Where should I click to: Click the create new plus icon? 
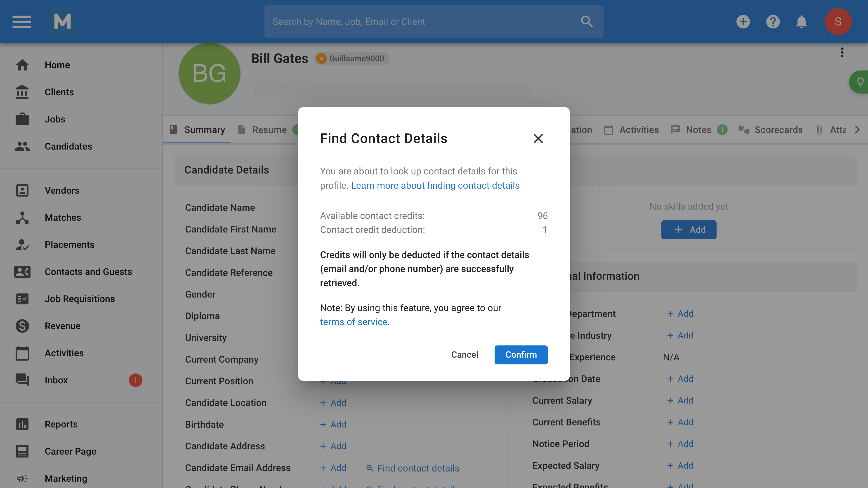tap(743, 21)
